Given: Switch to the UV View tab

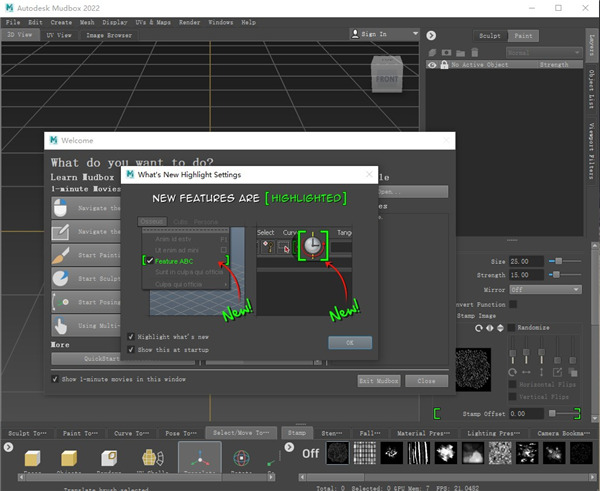Looking at the screenshot, I should pyautogui.click(x=57, y=34).
